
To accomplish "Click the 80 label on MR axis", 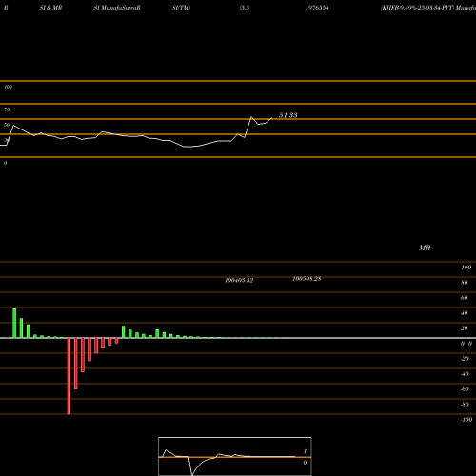I will pos(465,283).
